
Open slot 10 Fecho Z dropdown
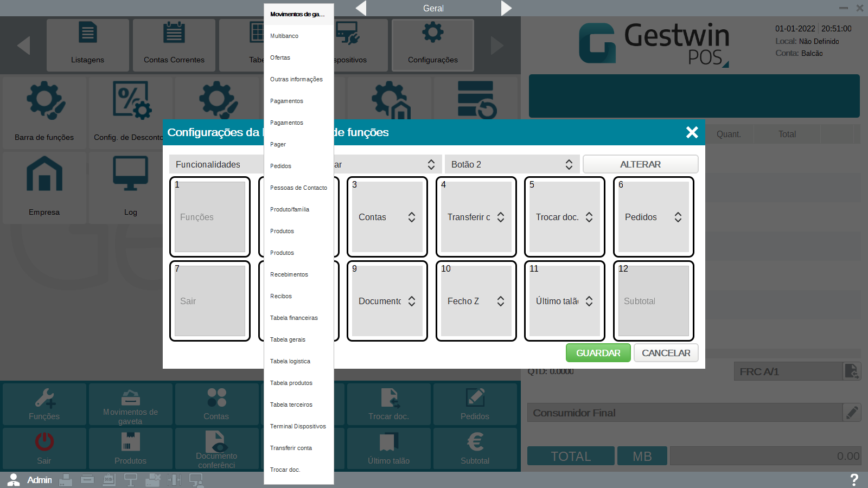[476, 301]
